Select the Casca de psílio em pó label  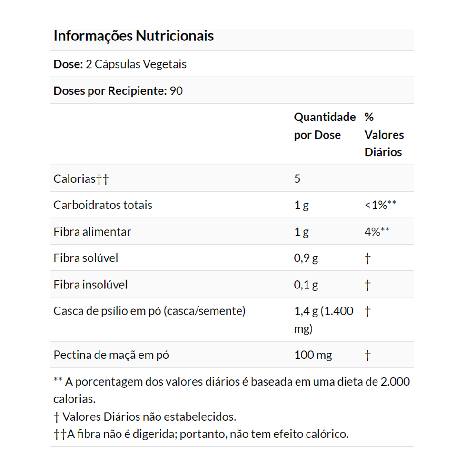tap(149, 311)
